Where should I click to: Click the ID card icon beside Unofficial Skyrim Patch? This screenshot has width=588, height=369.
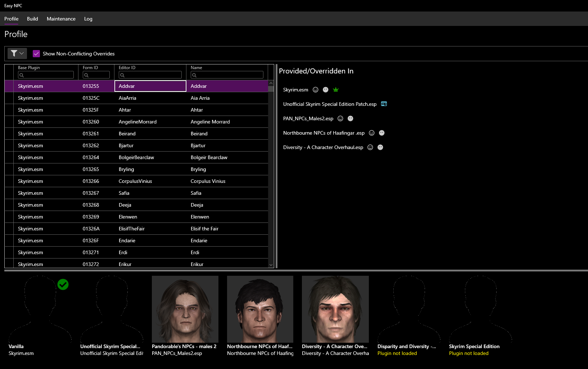click(x=384, y=104)
